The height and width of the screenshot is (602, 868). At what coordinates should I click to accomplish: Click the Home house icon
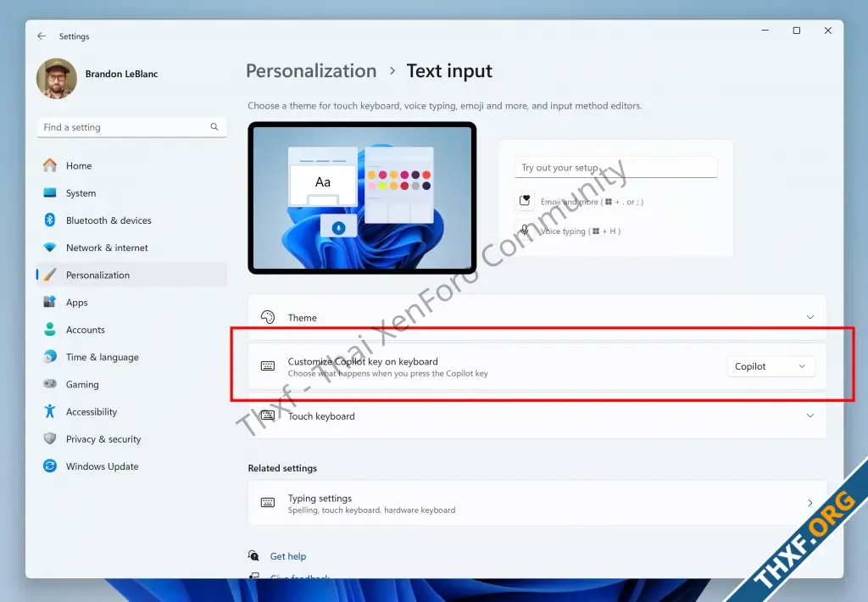(x=50, y=165)
